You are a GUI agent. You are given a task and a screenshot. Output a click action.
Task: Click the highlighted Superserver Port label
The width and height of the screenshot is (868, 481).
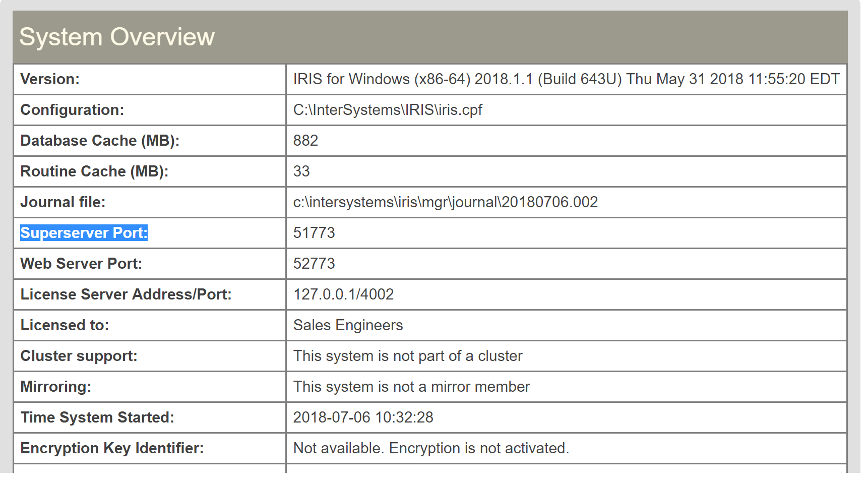(84, 233)
